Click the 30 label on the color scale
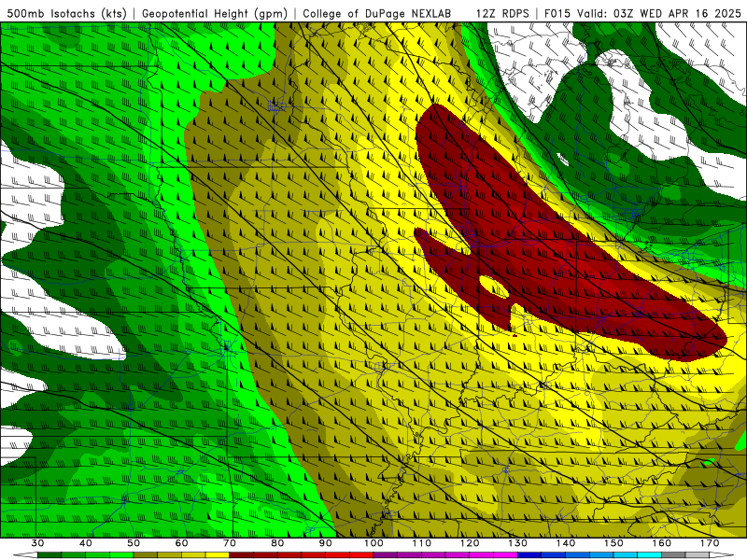The width and height of the screenshot is (747, 560). pyautogui.click(x=37, y=543)
